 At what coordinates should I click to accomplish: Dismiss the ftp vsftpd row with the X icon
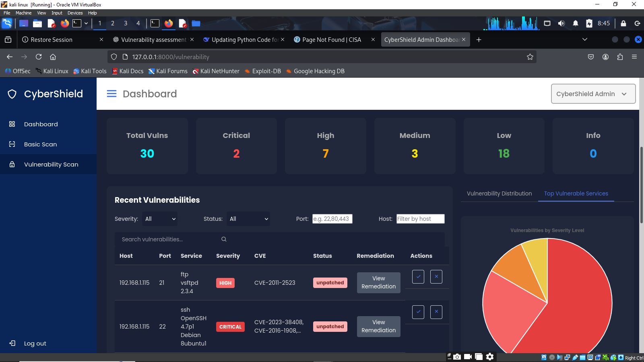pyautogui.click(x=436, y=277)
